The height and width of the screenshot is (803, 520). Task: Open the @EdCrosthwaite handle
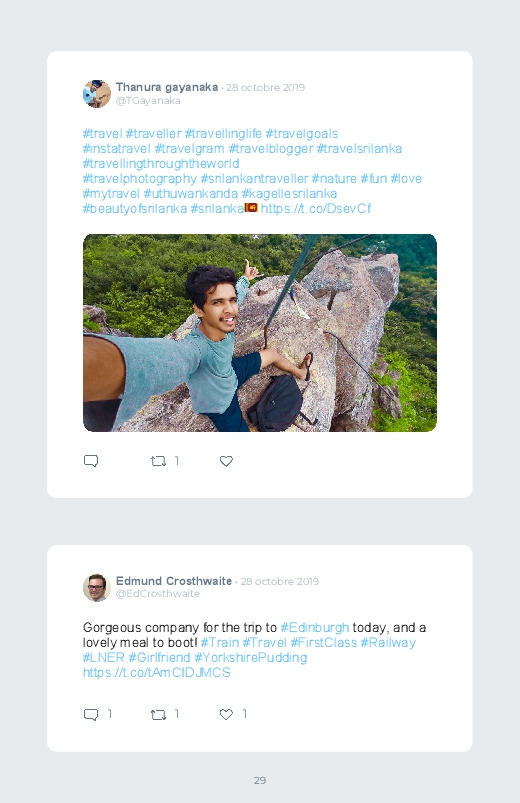(158, 594)
